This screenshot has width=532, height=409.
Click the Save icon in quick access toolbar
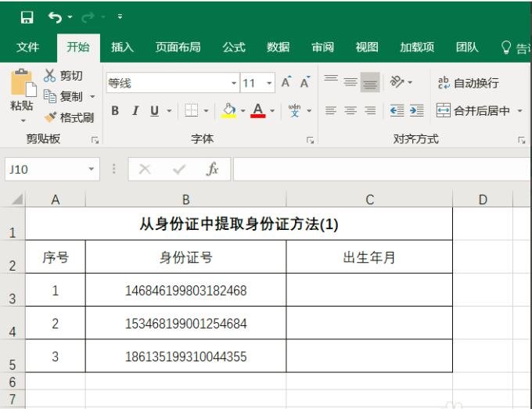coord(27,17)
